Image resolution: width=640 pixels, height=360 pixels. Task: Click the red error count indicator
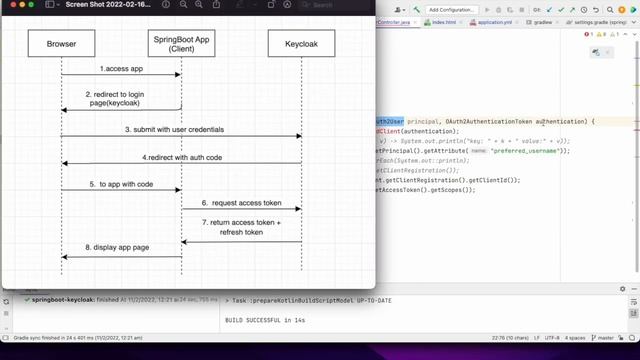tap(589, 35)
